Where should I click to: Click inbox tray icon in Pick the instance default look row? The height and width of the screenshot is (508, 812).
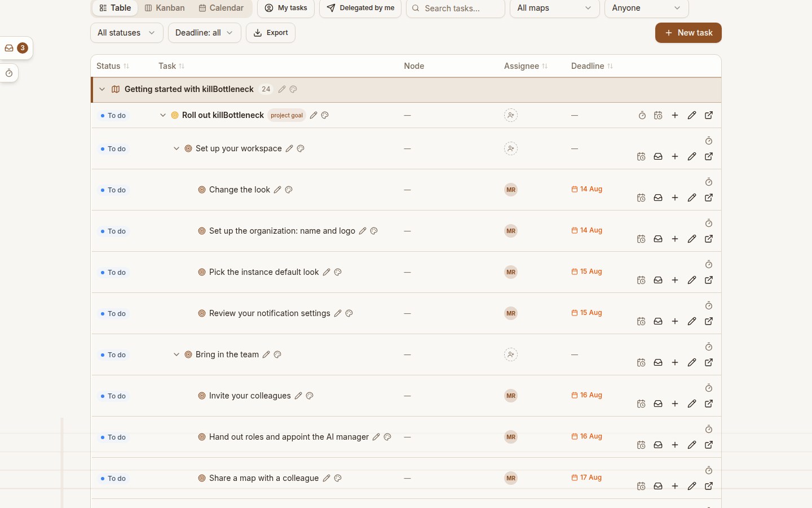pyautogui.click(x=658, y=280)
